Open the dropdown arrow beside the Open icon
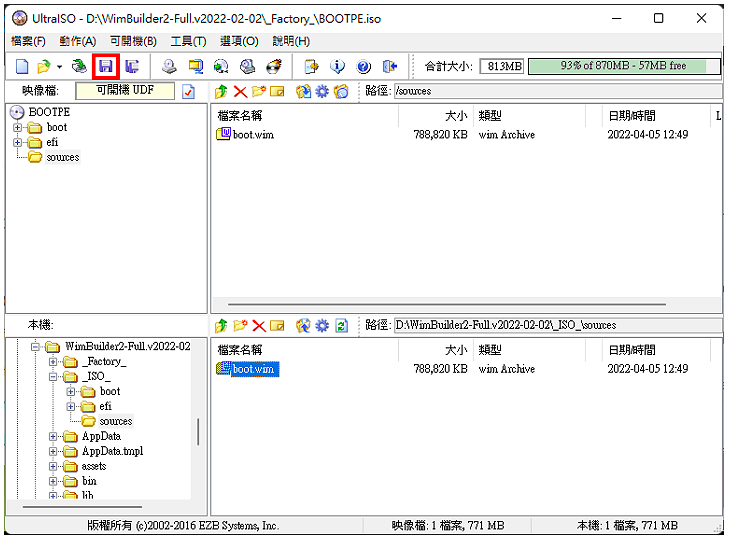Image resolution: width=733 pixels, height=539 pixels. point(59,67)
